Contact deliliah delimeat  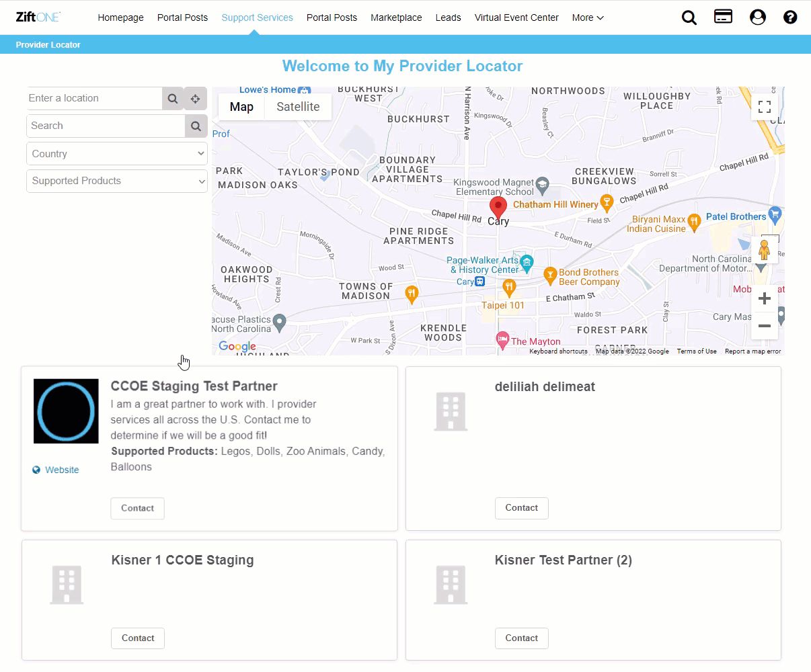[x=522, y=508]
